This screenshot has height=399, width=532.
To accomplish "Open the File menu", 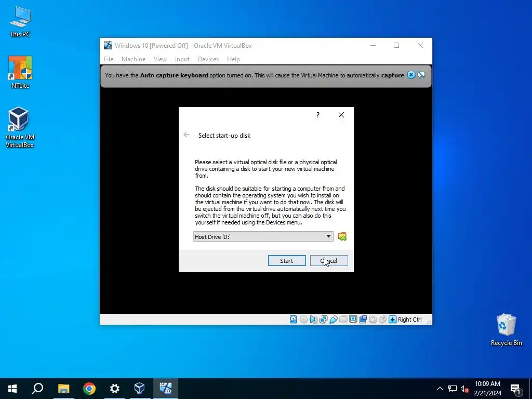I will pos(109,59).
